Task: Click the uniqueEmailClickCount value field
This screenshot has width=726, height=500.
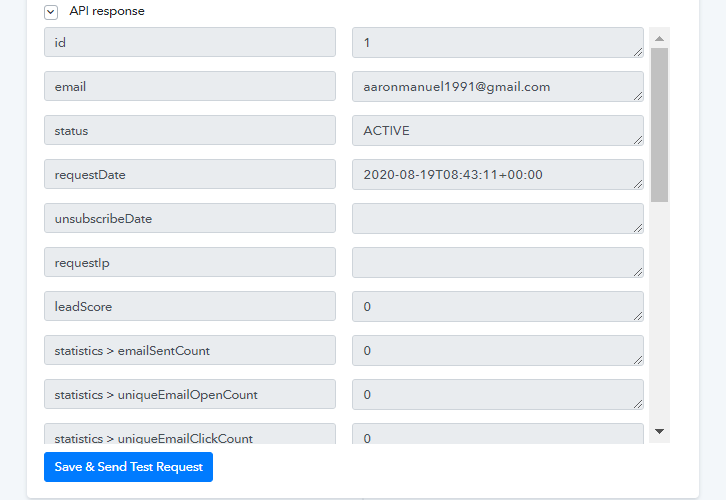Action: click(x=498, y=434)
